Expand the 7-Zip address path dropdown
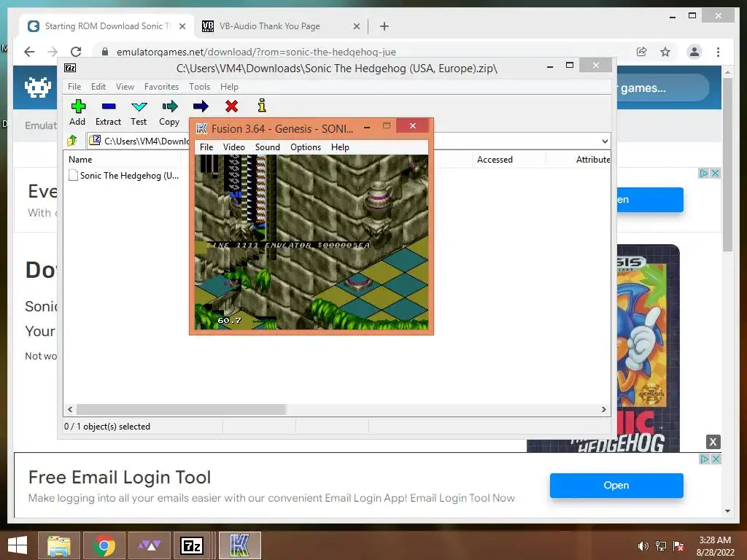The image size is (747, 560). point(605,141)
